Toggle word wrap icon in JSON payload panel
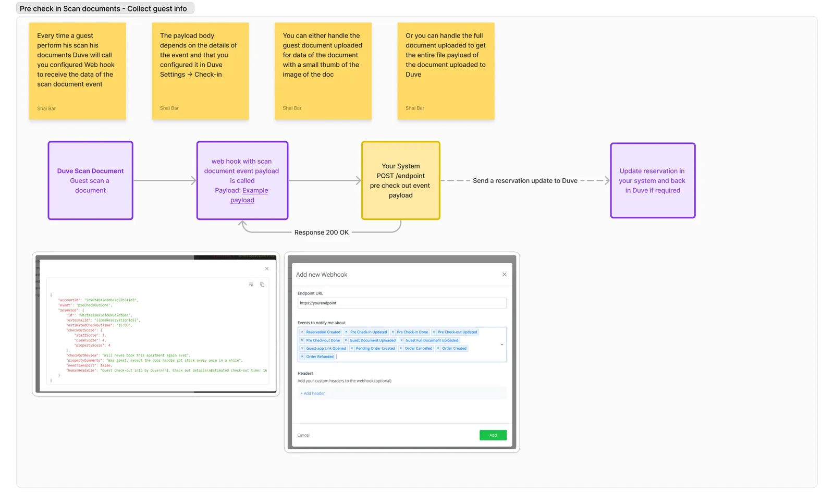 [251, 285]
